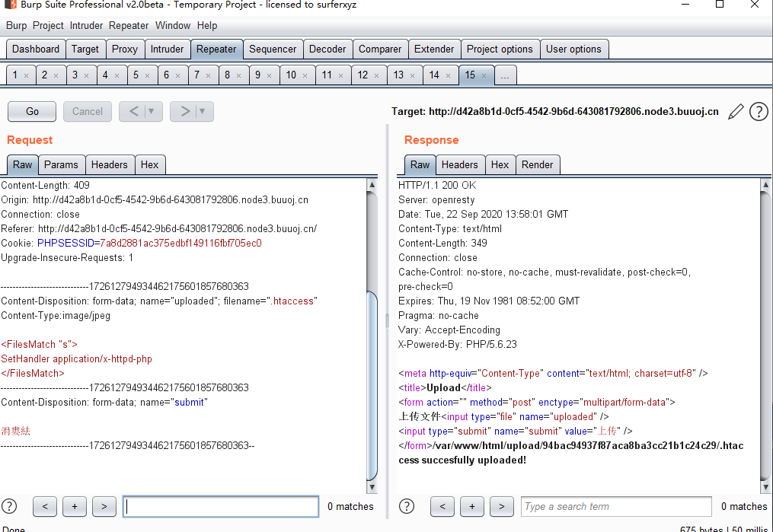Screen dimensions: 773x532
Task: Open request search options plus button
Action: pos(75,506)
